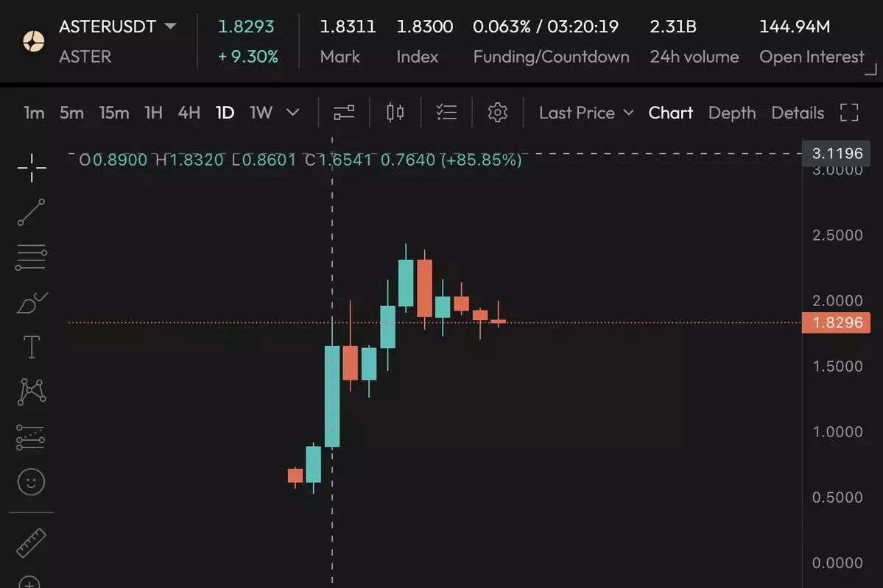883x588 pixels.
Task: Open the candlestick chart type selector
Action: [x=395, y=113]
